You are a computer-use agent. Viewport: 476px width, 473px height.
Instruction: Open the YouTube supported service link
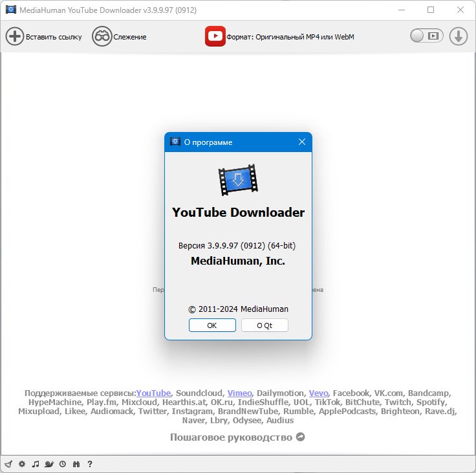[153, 393]
